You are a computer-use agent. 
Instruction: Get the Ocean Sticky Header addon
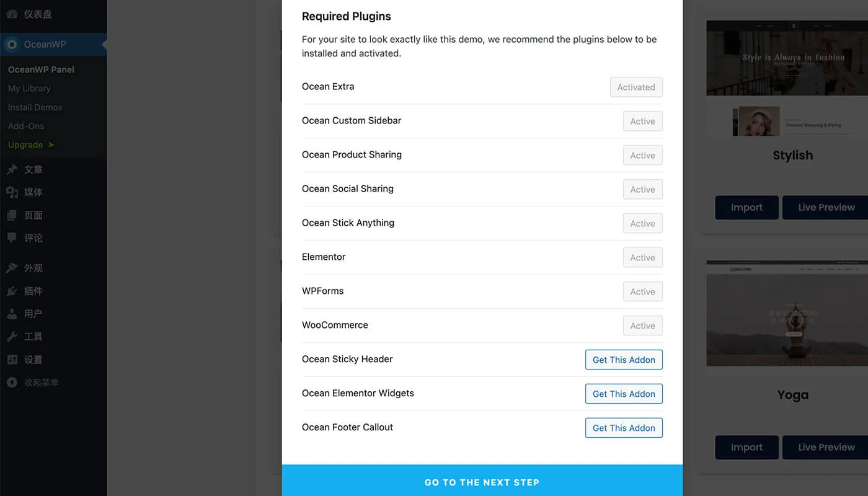[x=624, y=360]
